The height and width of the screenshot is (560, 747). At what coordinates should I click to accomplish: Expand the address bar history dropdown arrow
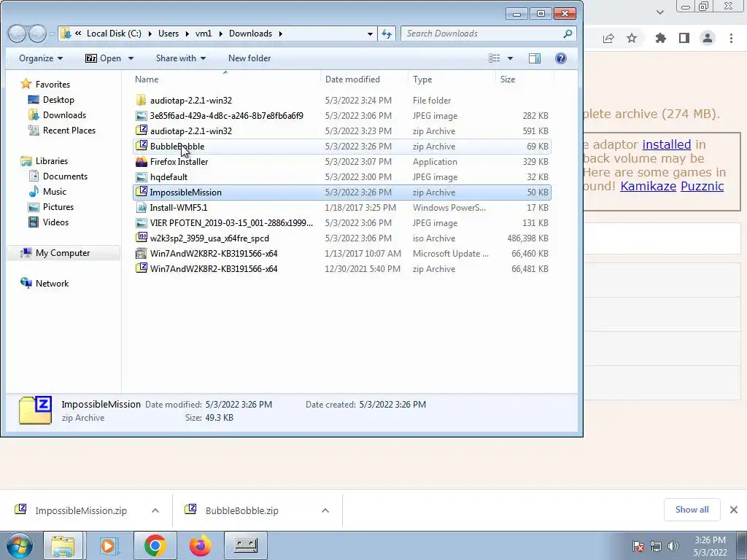pyautogui.click(x=370, y=34)
